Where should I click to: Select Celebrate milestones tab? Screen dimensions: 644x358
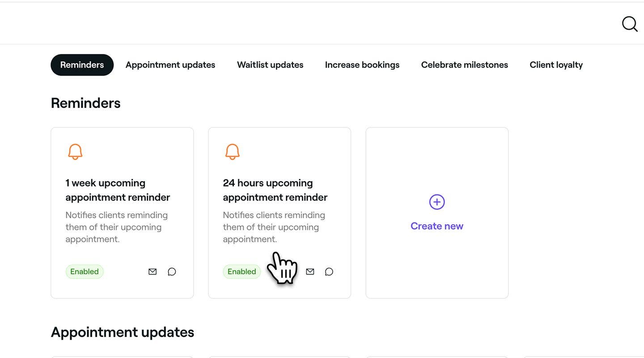tap(465, 65)
